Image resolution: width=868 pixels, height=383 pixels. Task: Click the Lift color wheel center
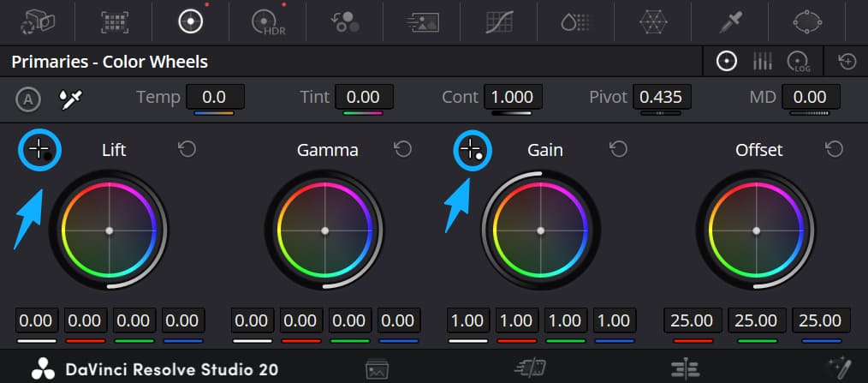point(109,230)
